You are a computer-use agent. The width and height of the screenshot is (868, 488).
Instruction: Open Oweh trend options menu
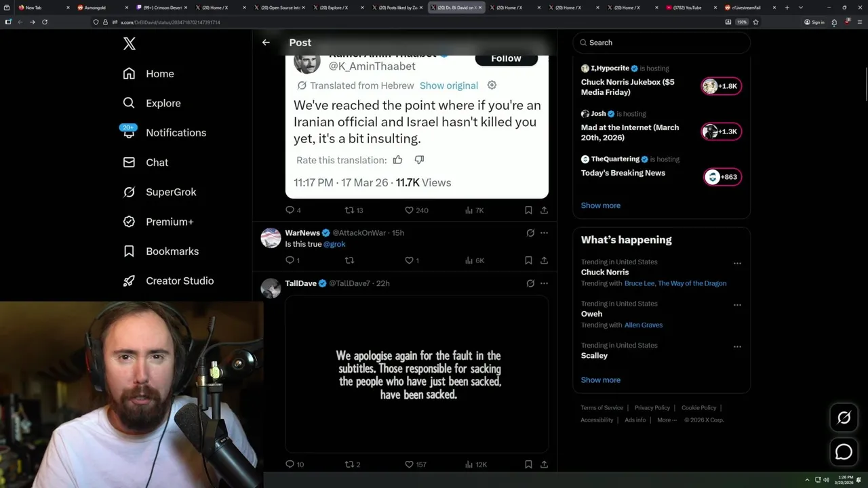[737, 305]
